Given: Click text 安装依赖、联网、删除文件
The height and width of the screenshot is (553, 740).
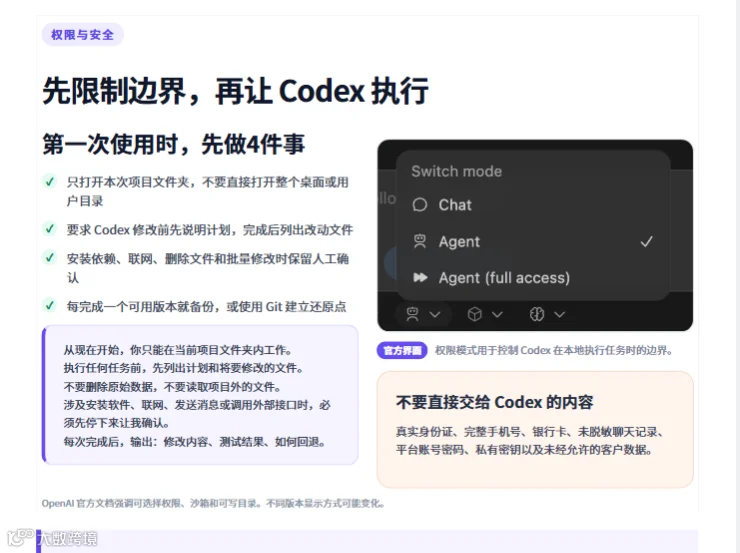Looking at the screenshot, I should click(x=208, y=268).
